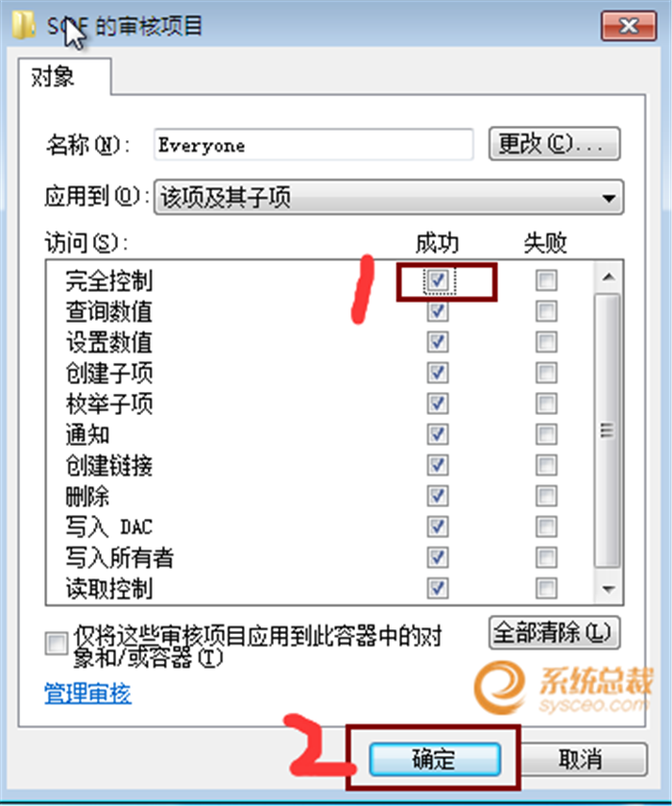Screen dimensions: 672x806
Task: Toggle 完全控制 success checkbox
Action: click(438, 281)
